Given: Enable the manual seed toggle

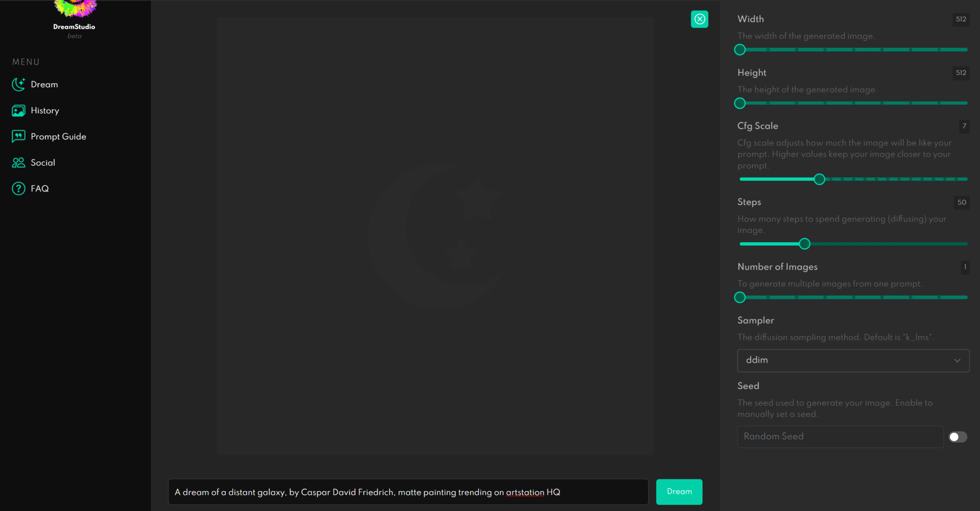Looking at the screenshot, I should pyautogui.click(x=958, y=437).
